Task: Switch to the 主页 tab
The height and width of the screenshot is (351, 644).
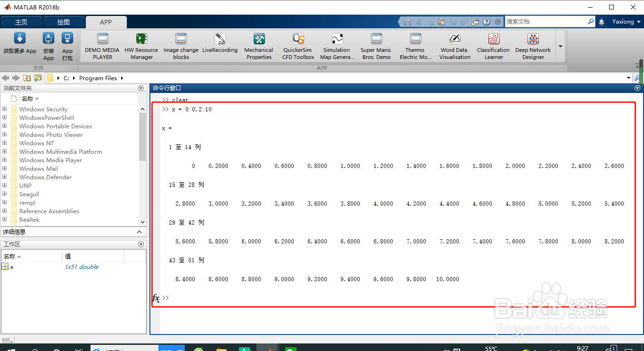Action: 21,22
